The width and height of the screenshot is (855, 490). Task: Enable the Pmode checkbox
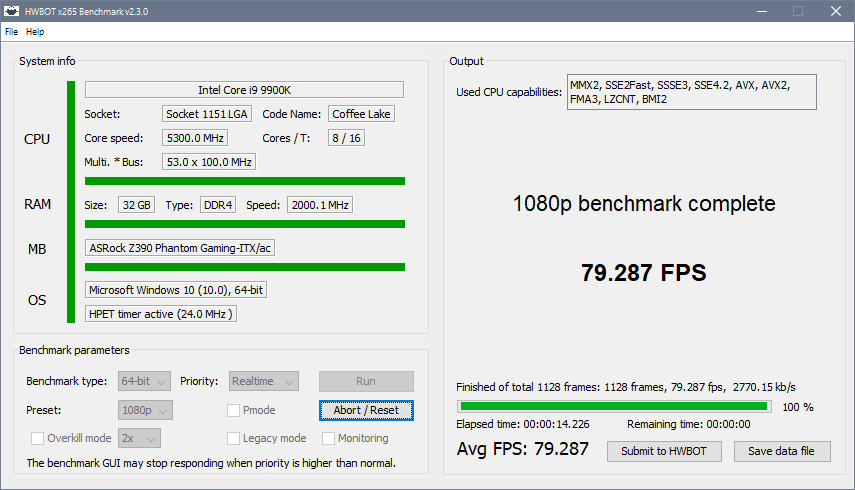point(233,410)
